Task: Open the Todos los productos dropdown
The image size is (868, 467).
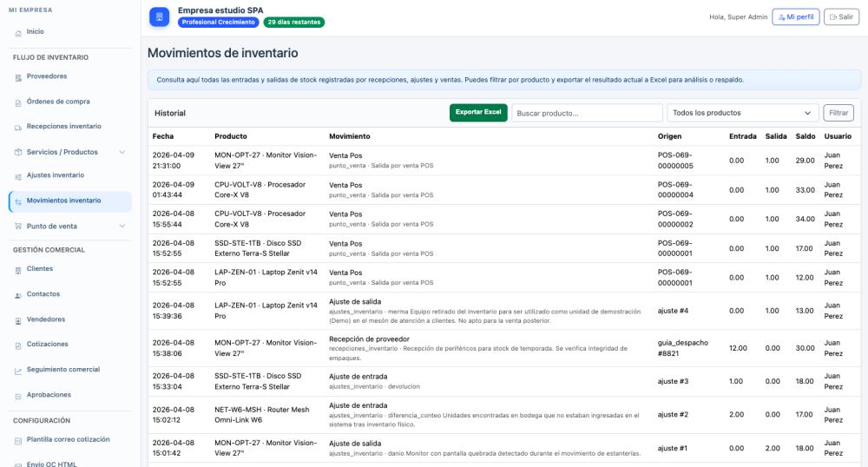Action: [x=742, y=113]
